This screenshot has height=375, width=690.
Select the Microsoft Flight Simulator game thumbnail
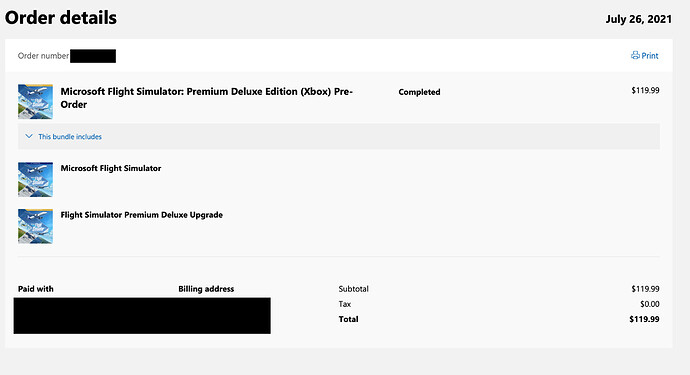35,180
